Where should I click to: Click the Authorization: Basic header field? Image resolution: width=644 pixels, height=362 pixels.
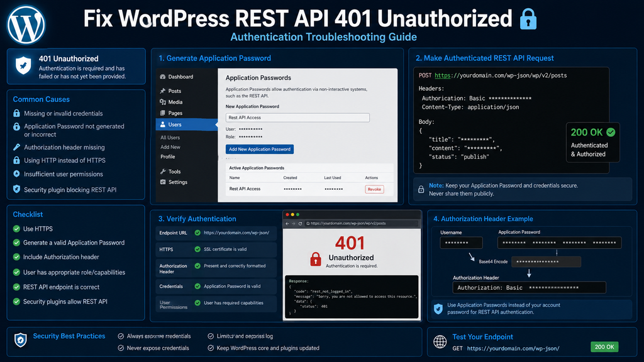(529, 287)
